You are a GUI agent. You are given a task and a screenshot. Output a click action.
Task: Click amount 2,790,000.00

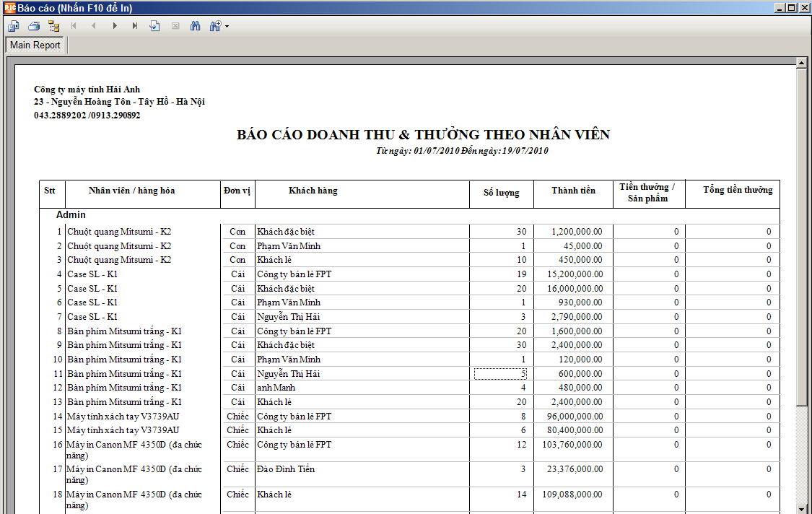point(577,317)
